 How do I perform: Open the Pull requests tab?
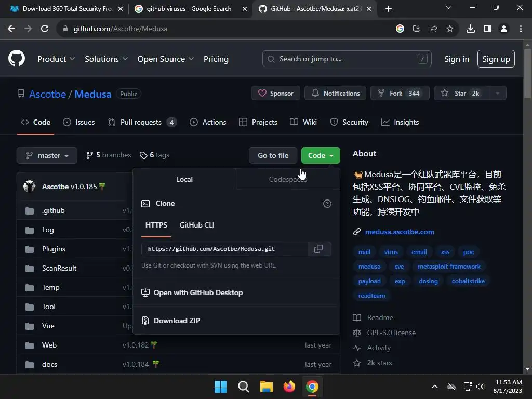pos(142,122)
